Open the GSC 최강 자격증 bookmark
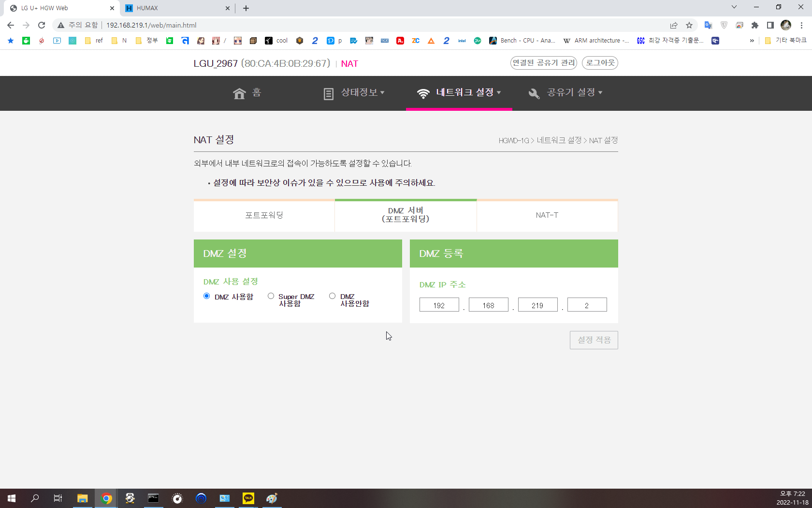 [670, 41]
